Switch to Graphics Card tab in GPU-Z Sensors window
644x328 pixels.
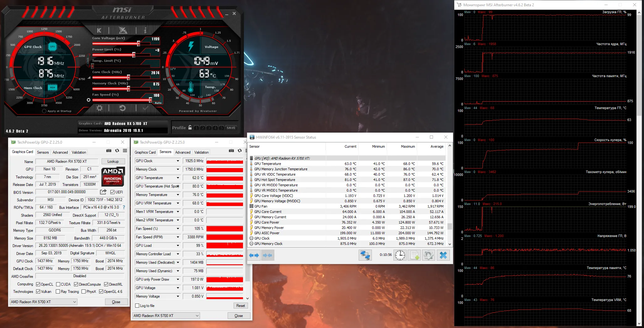[145, 152]
